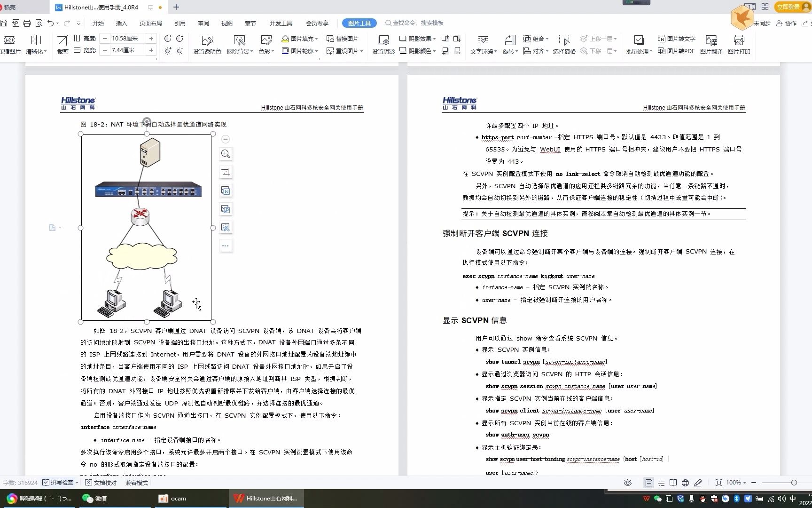Click the 协作 collaborate button
Screen dimensions: 812x508
point(787,23)
